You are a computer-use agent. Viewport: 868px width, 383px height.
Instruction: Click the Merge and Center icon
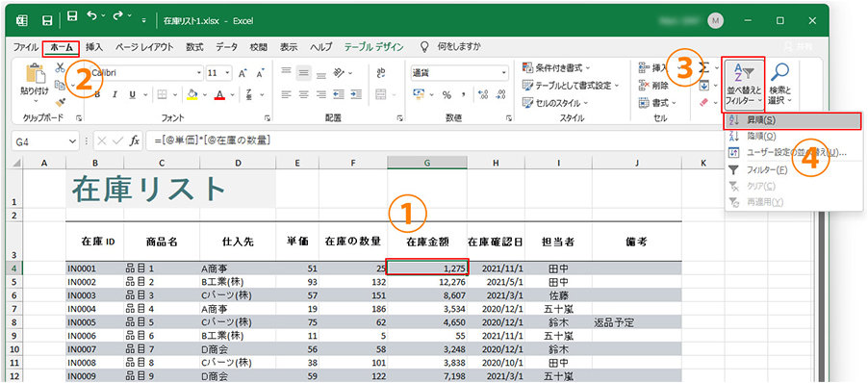(380, 94)
